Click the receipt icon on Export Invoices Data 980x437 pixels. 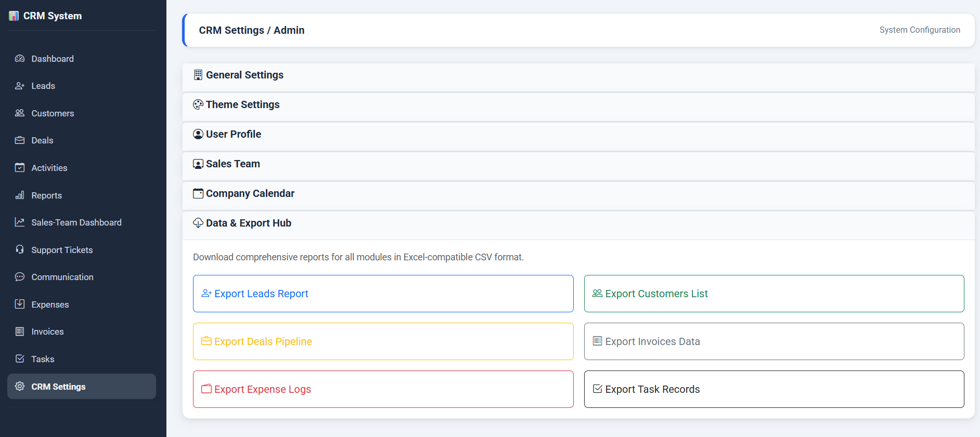598,341
